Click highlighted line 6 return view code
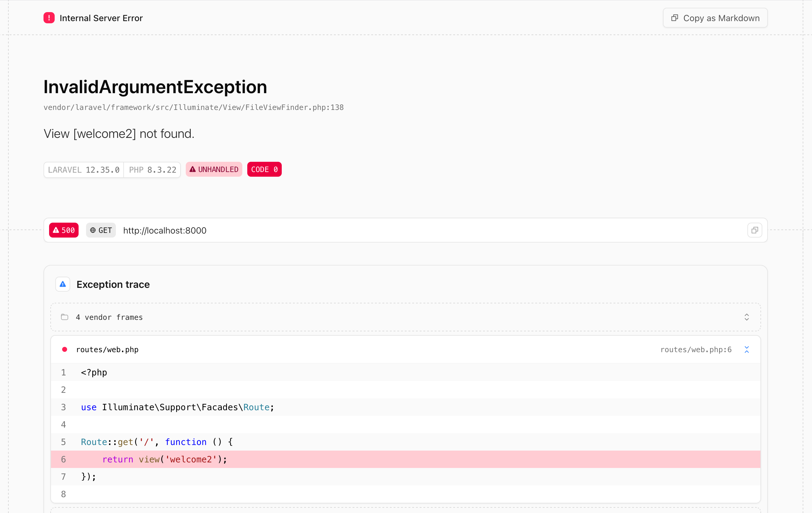The height and width of the screenshot is (513, 812). click(165, 459)
